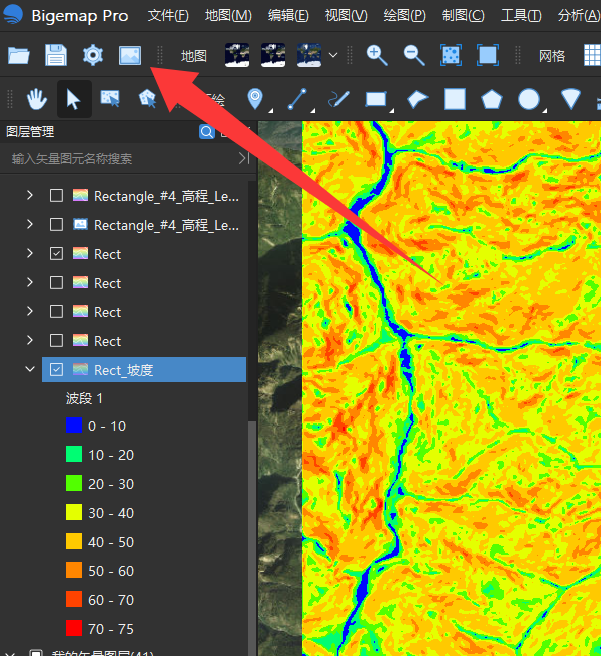The height and width of the screenshot is (656, 601).
Task: Tick checkbox of Rectangle_#4 layer with rainbow icon
Action: 56,196
